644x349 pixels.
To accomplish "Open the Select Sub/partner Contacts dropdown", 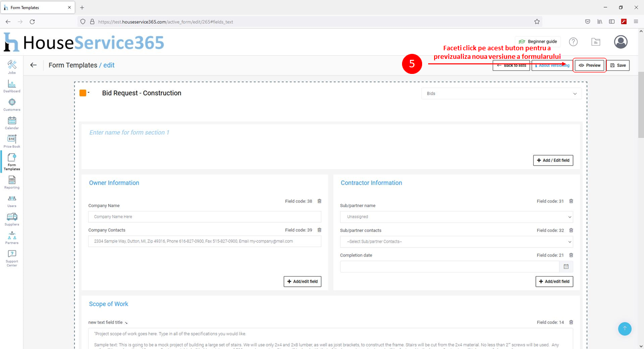I will click(456, 241).
